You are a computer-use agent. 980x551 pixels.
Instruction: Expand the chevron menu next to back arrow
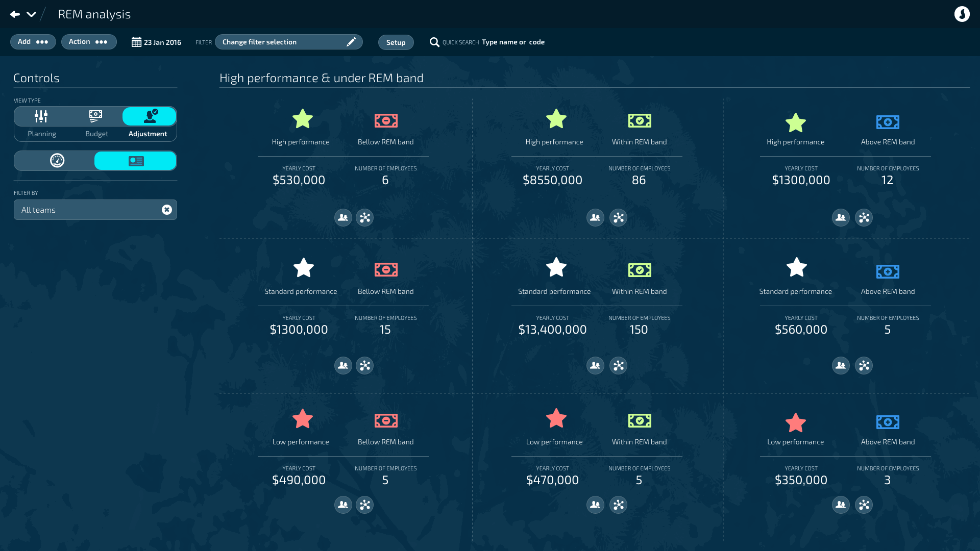point(31,14)
